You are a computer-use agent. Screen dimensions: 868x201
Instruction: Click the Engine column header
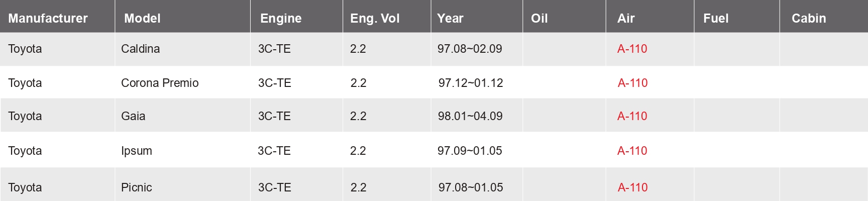(x=281, y=19)
